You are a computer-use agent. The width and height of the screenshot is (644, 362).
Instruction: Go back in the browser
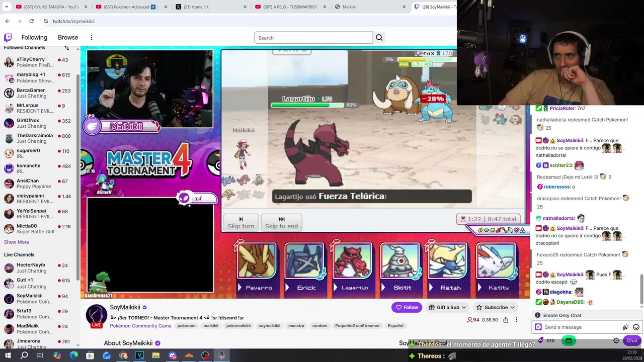tap(7, 21)
